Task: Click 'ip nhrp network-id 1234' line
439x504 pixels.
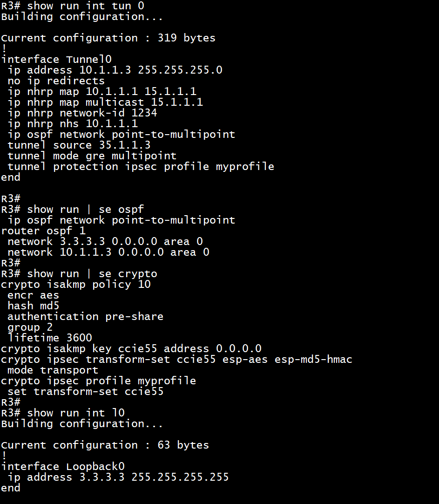Action: 82,113
